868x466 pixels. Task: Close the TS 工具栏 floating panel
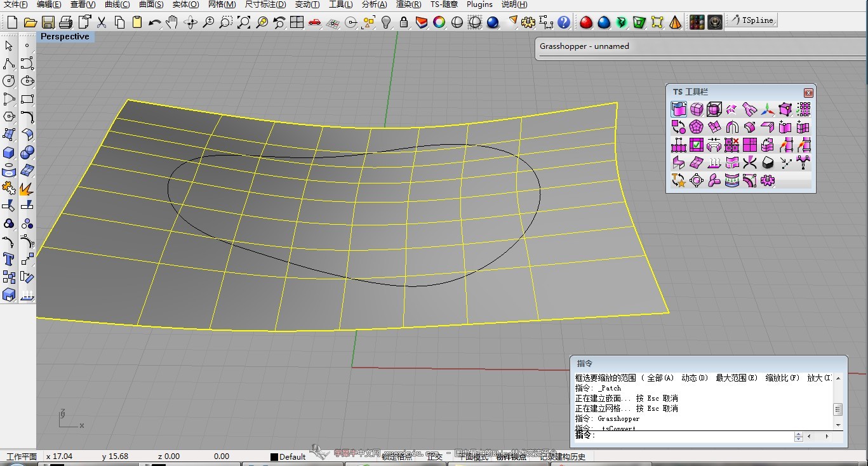pos(808,93)
